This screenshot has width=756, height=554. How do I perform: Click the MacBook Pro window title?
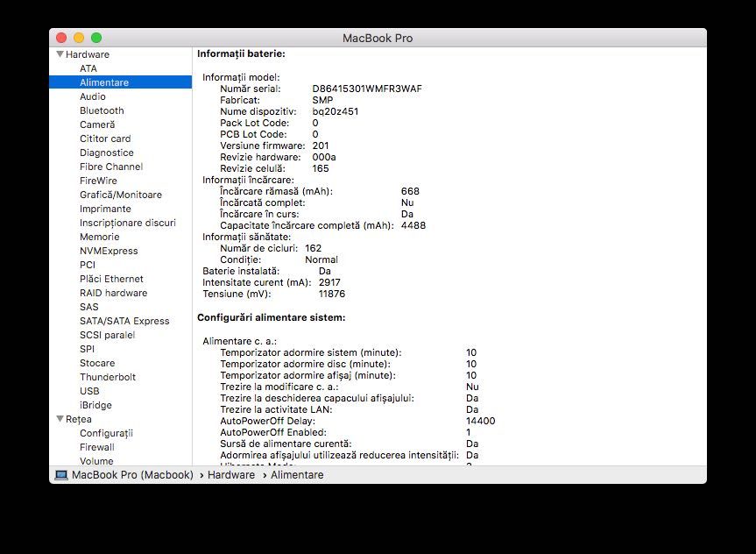[378, 38]
